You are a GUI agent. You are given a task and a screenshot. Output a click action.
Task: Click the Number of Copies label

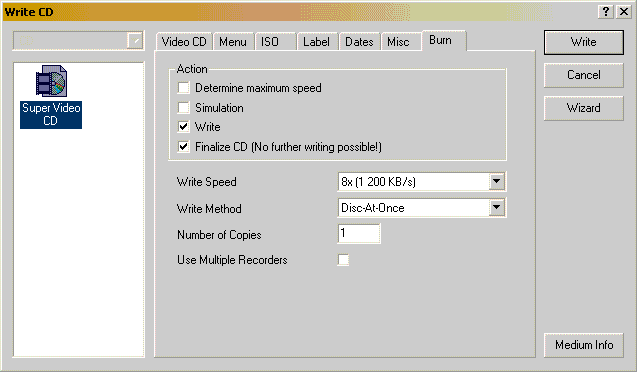(x=219, y=235)
